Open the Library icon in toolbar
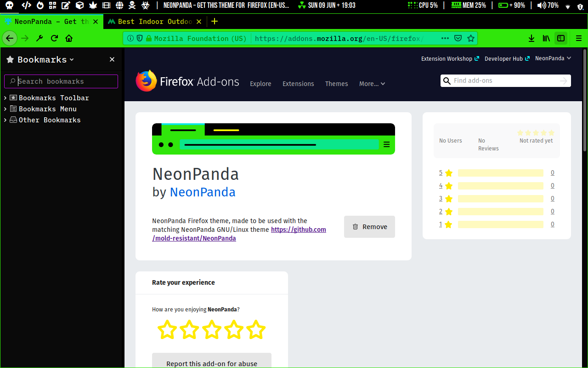 click(546, 38)
